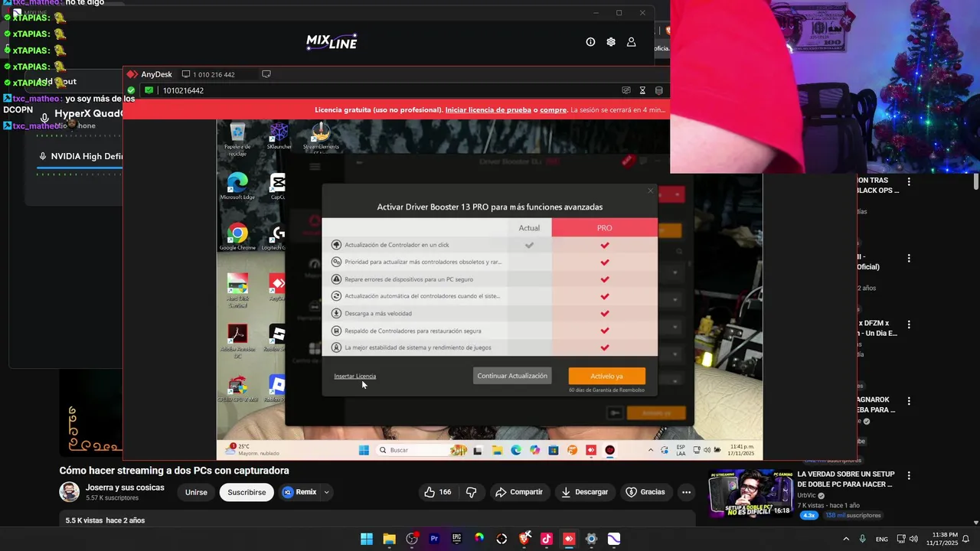Click remote Windows Start button
980x551 pixels.
pyautogui.click(x=364, y=450)
